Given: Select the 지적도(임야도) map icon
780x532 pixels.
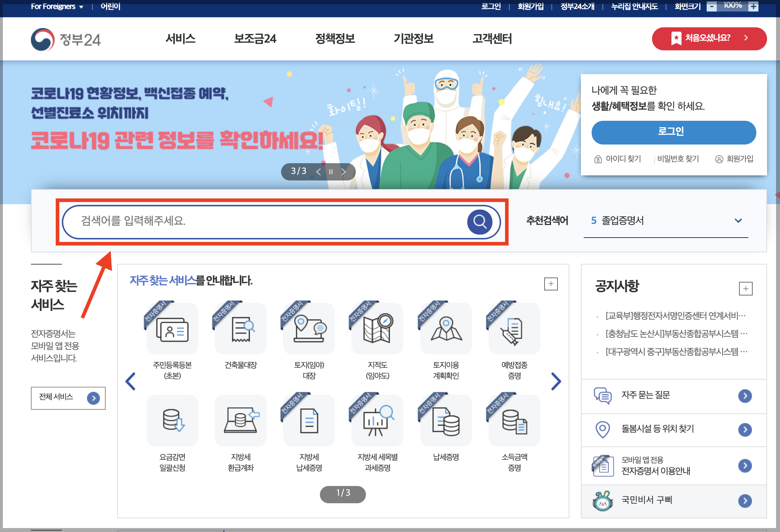Looking at the screenshot, I should pos(377,329).
